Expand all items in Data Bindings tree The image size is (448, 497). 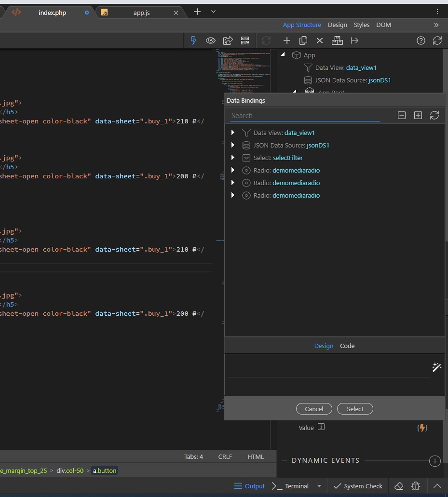pos(418,115)
